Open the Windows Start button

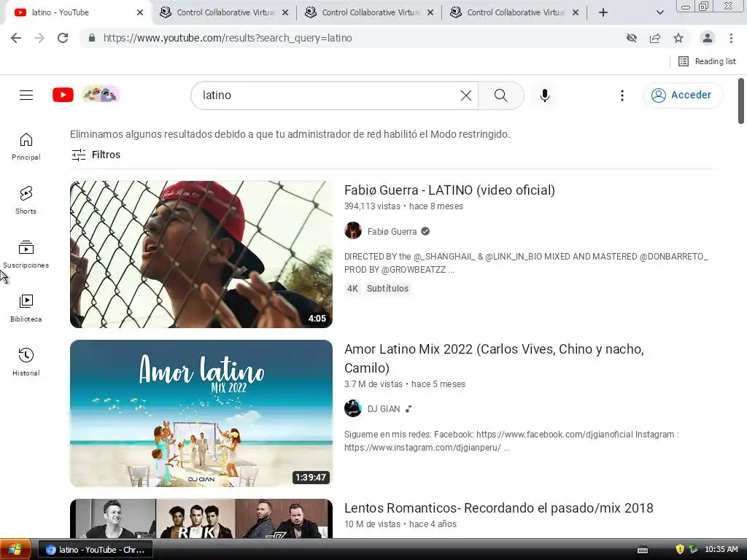15,550
